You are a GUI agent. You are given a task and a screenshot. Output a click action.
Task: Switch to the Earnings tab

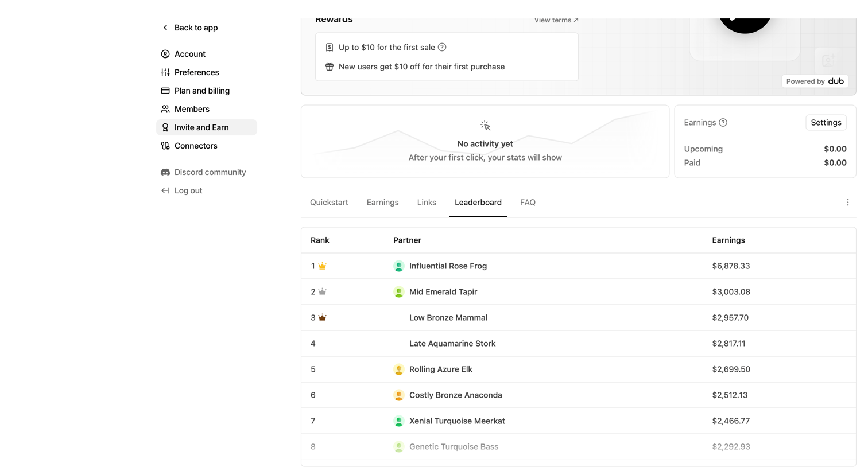tap(382, 203)
